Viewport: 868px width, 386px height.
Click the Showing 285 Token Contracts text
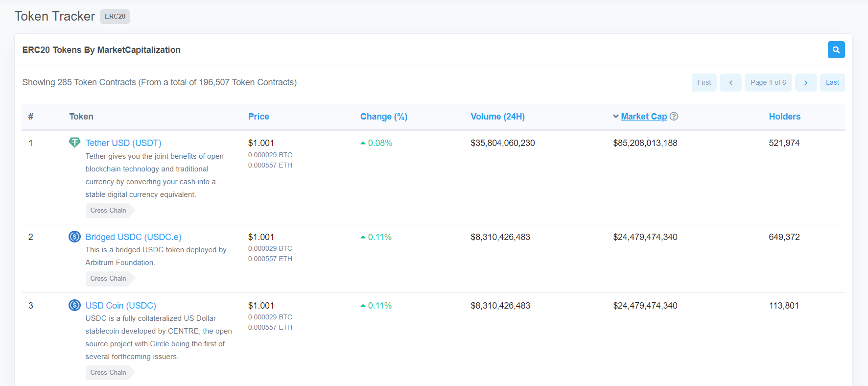[160, 82]
